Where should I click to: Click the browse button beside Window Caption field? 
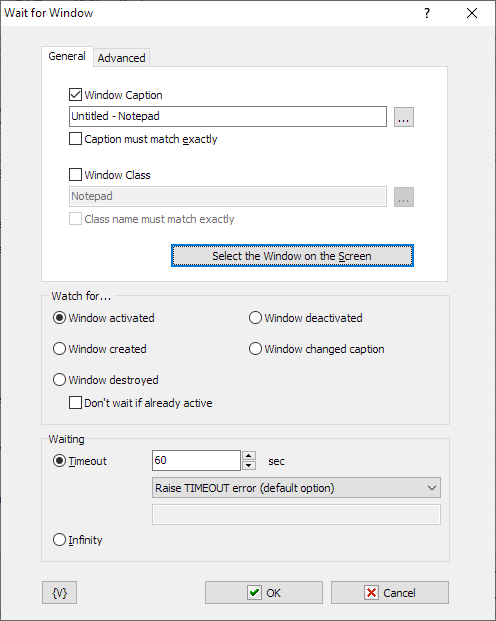tap(404, 117)
